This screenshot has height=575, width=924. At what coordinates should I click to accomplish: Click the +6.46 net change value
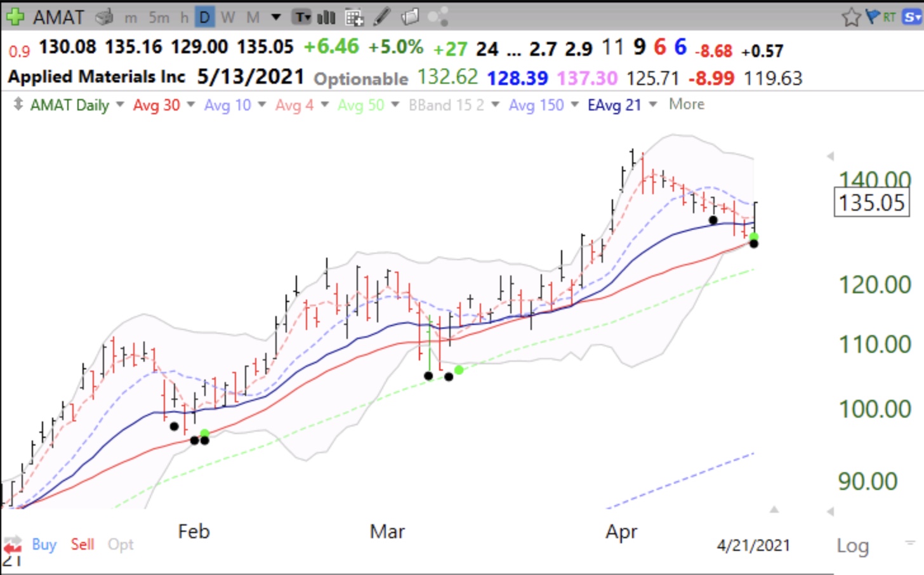tap(331, 47)
